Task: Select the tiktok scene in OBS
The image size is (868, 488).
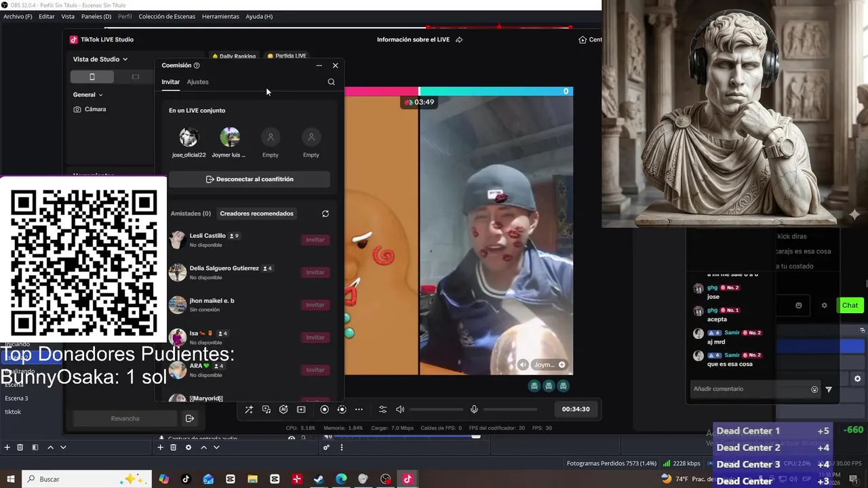Action: [13, 412]
